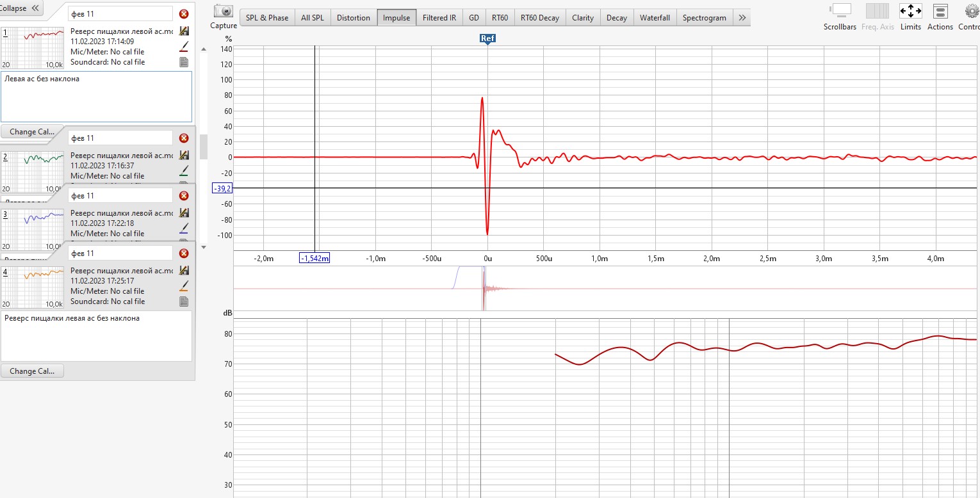Viewport: 980px width, 498px height.
Task: Open the Spectrogram tab
Action: pyautogui.click(x=705, y=18)
